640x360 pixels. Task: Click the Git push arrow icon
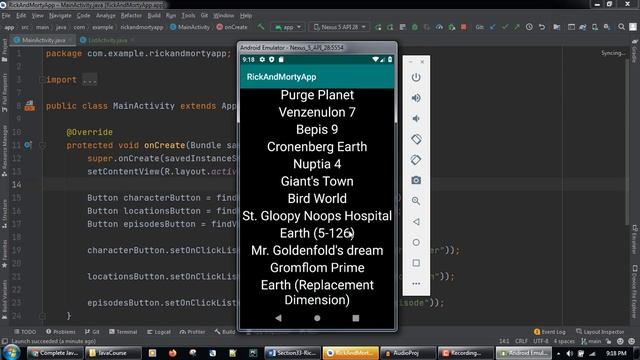click(517, 27)
